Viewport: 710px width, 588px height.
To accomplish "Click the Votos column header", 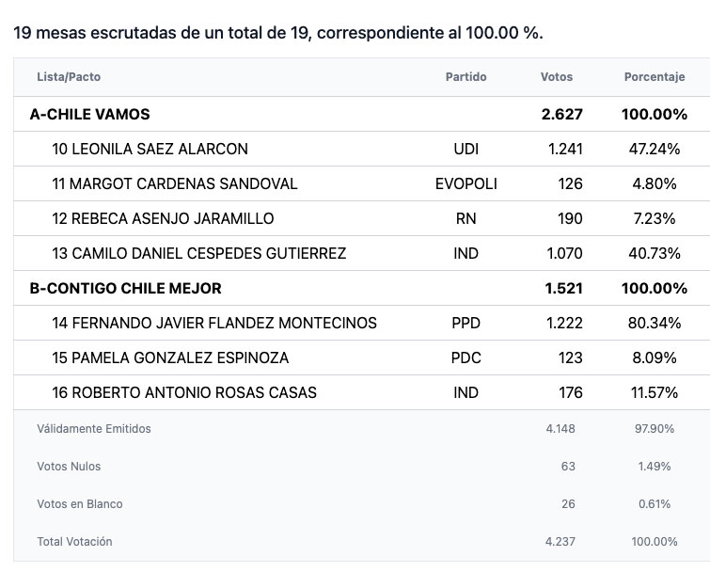I will point(557,77).
